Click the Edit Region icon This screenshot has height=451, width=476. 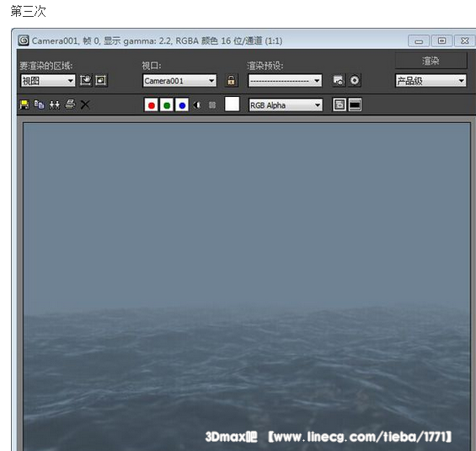coord(86,80)
